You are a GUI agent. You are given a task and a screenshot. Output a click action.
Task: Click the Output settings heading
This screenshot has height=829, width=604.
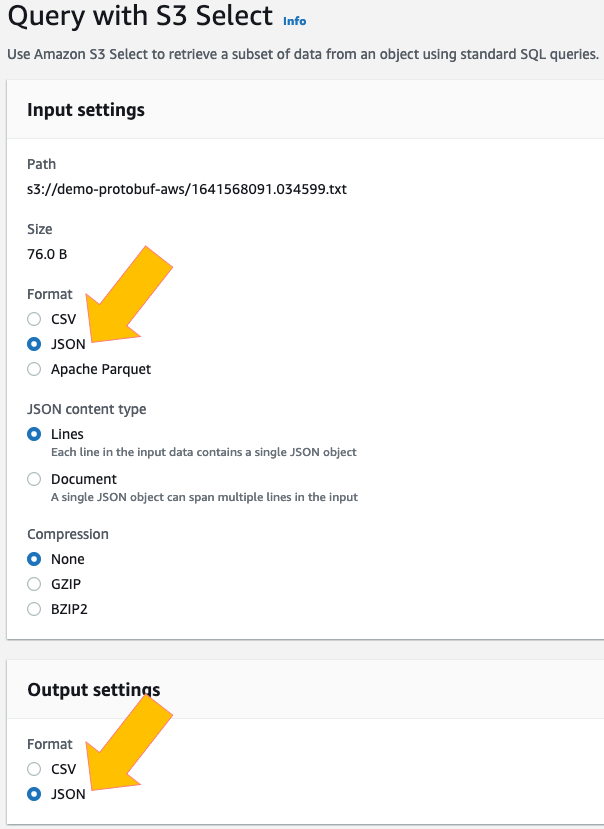pos(94,690)
